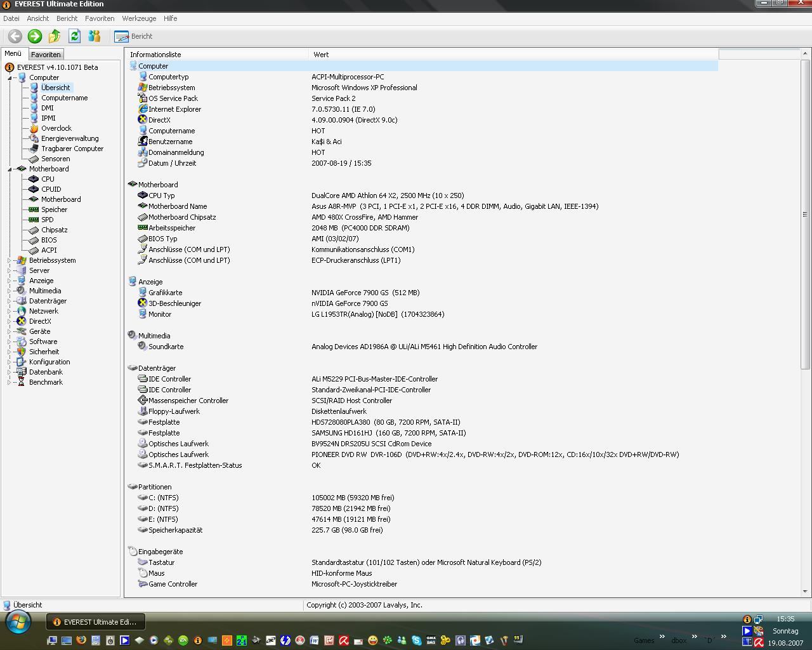Select the Grafikkarte row

(x=422, y=293)
